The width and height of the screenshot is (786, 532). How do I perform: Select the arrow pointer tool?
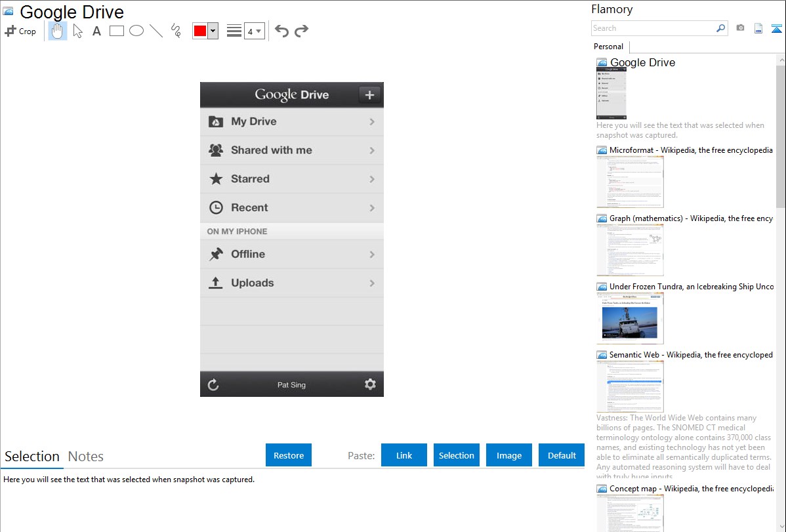[77, 31]
